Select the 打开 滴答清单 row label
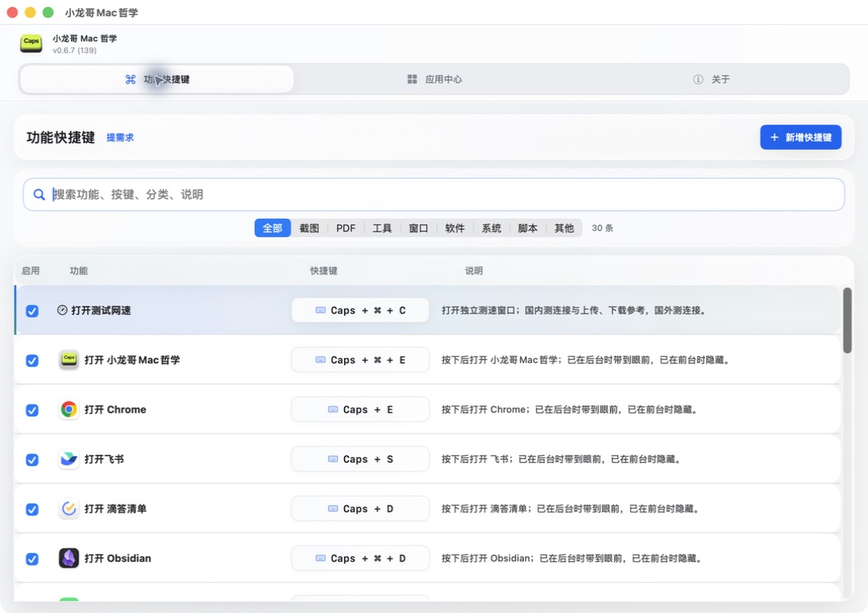This screenshot has height=613, width=868. [115, 508]
